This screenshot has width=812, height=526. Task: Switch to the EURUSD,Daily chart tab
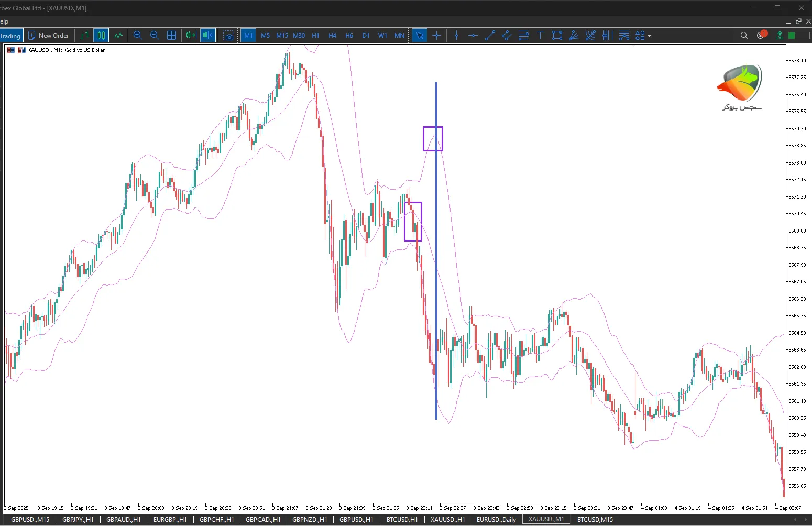pos(496,520)
